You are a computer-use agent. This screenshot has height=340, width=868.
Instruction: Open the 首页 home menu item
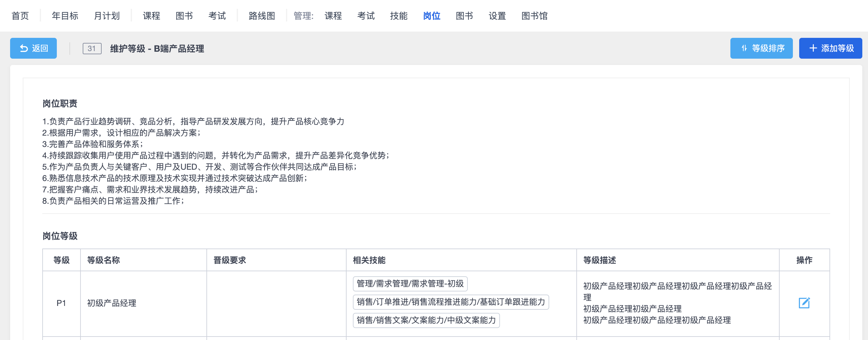tap(20, 16)
